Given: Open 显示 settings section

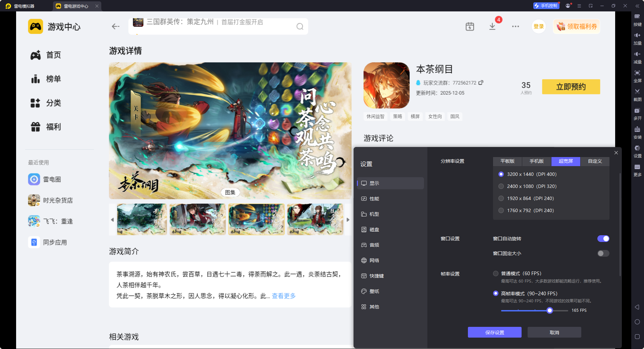Looking at the screenshot, I should click(x=390, y=183).
